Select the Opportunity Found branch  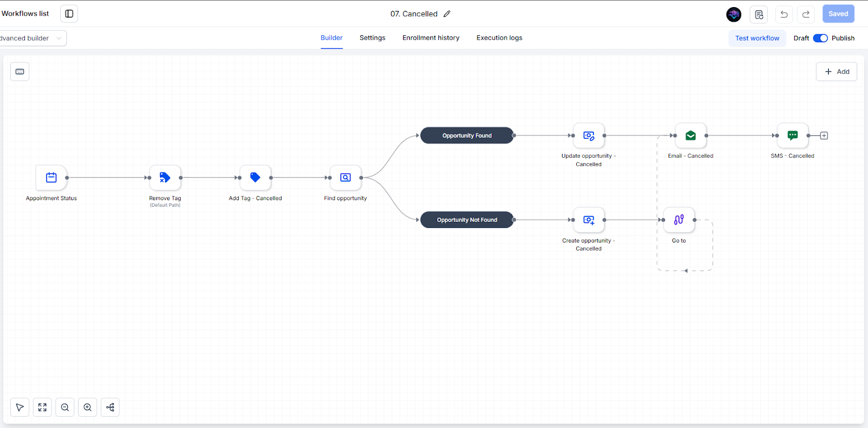click(467, 136)
